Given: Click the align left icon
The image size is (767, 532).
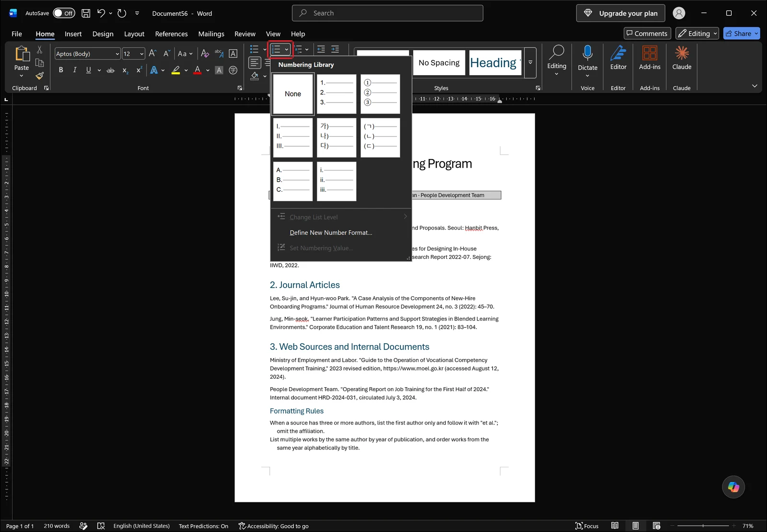Looking at the screenshot, I should click(255, 62).
